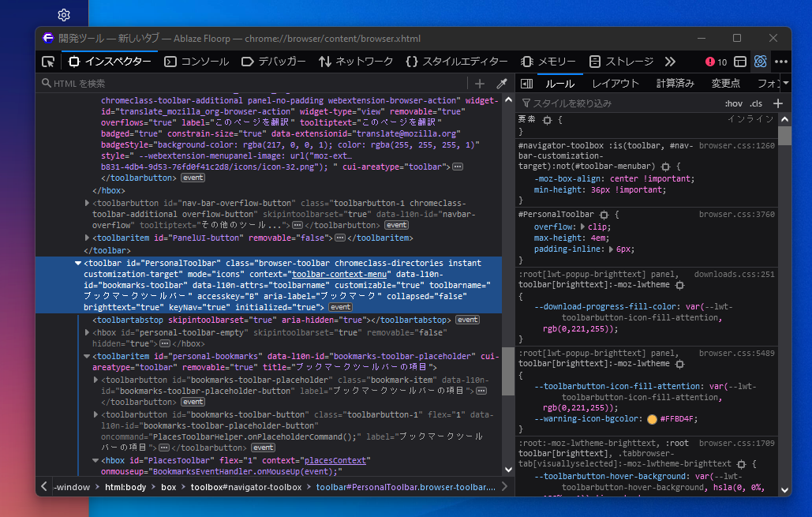Click selector highlighter icon beside 要素
812x517 pixels.
(x=548, y=120)
